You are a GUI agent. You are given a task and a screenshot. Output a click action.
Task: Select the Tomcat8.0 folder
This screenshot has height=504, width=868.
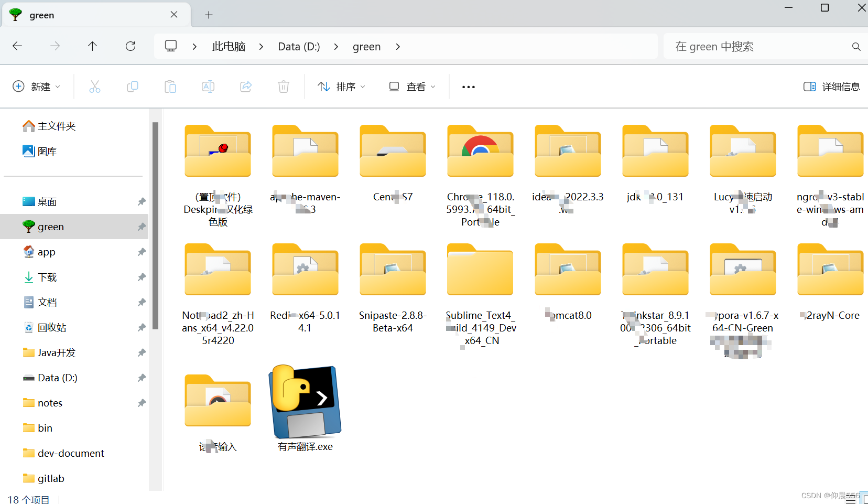(568, 270)
